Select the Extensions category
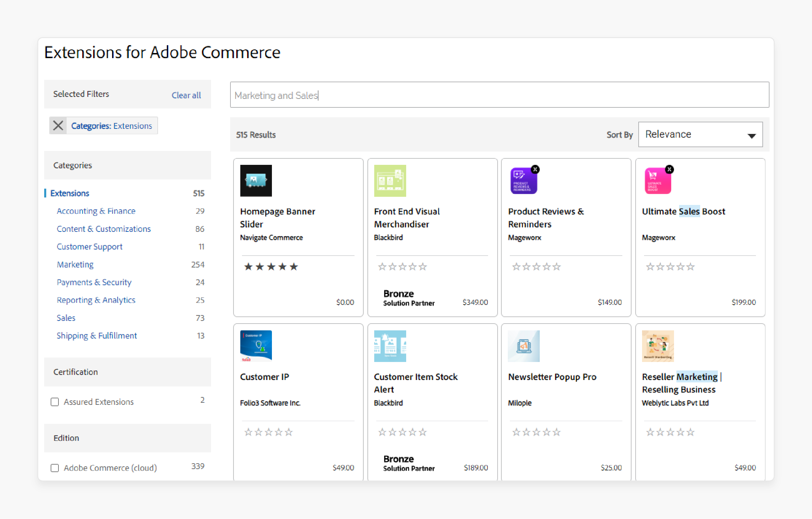The width and height of the screenshot is (812, 519). click(x=70, y=193)
